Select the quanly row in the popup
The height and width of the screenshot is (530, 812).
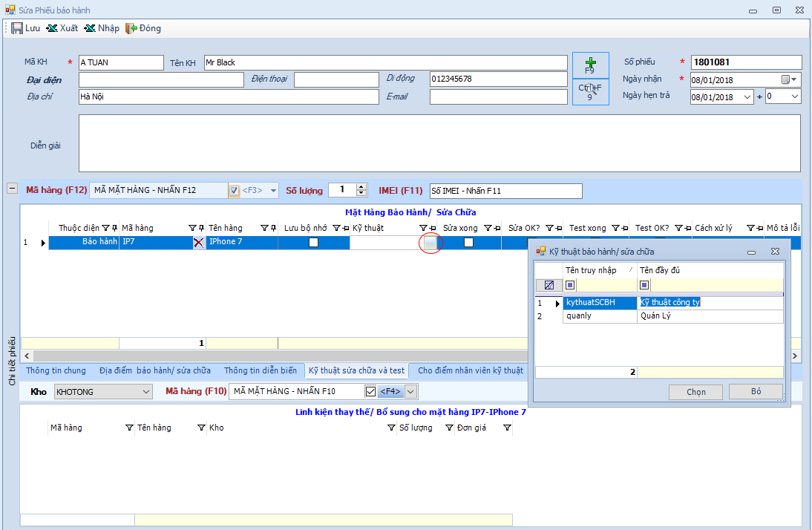point(659,316)
